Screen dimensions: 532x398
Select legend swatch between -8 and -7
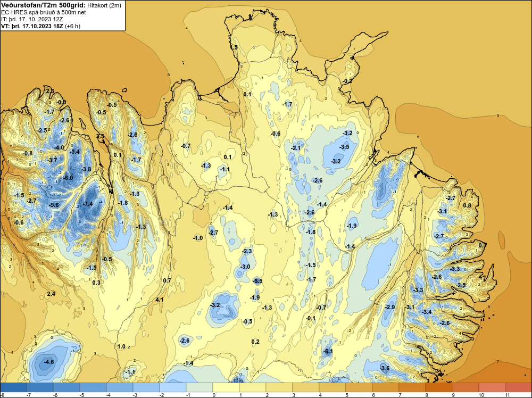point(13,387)
